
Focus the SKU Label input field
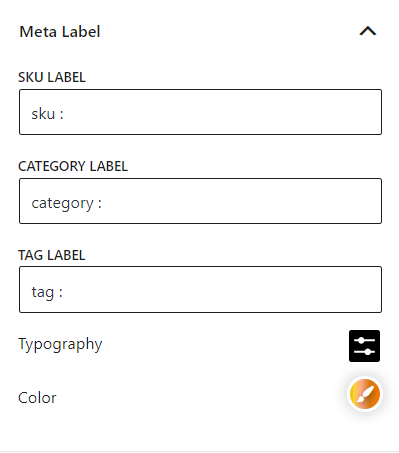click(200, 112)
